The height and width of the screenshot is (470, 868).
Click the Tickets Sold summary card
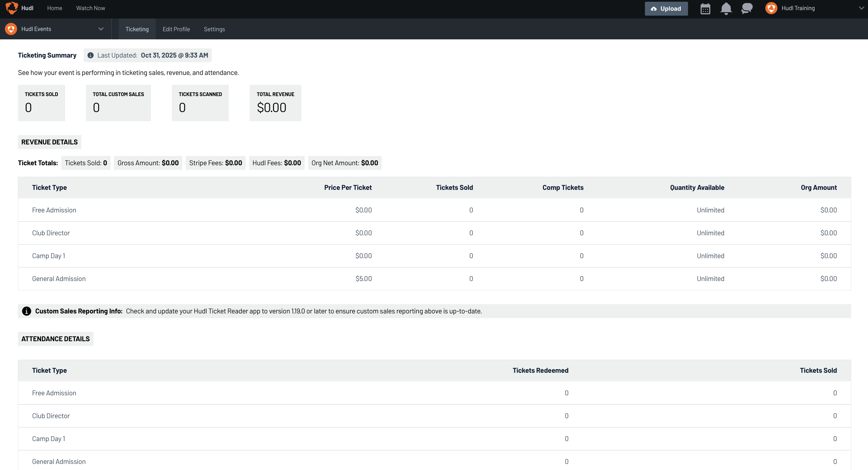pyautogui.click(x=41, y=103)
